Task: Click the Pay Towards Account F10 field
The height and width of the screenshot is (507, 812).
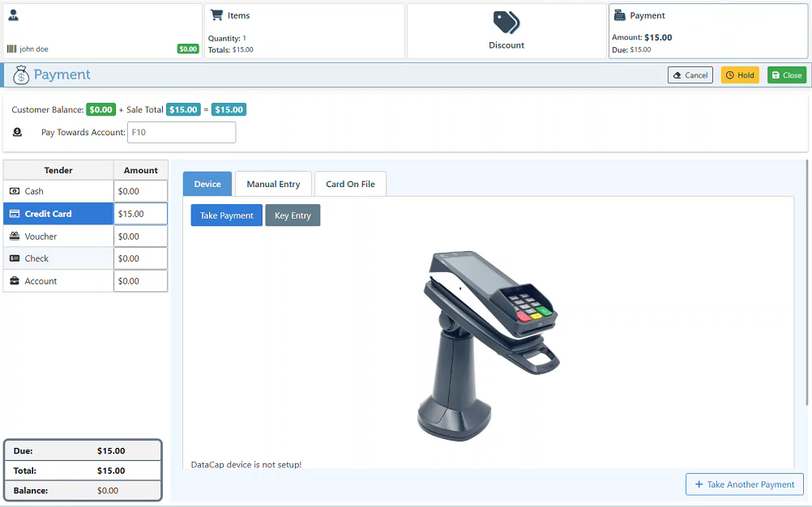Action: (182, 133)
